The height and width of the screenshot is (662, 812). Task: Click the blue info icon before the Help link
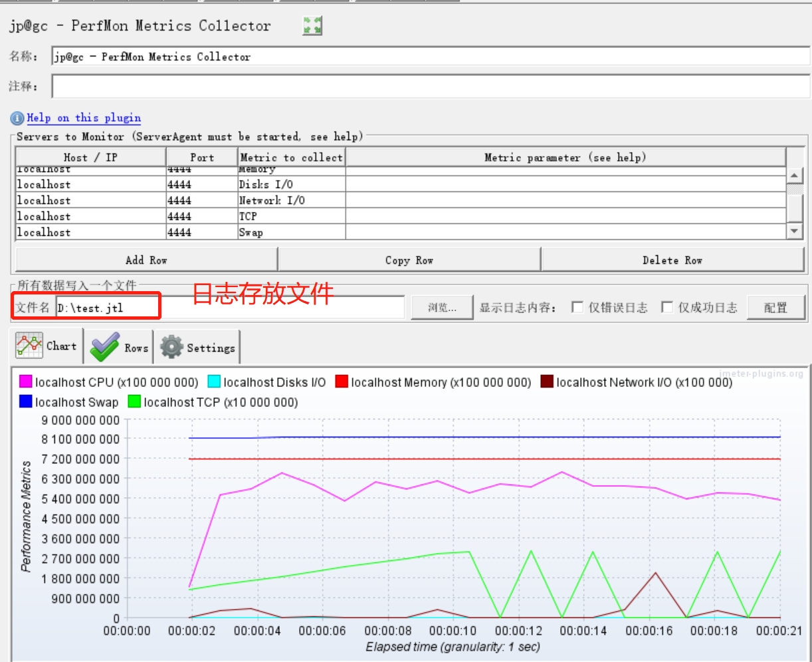[17, 118]
